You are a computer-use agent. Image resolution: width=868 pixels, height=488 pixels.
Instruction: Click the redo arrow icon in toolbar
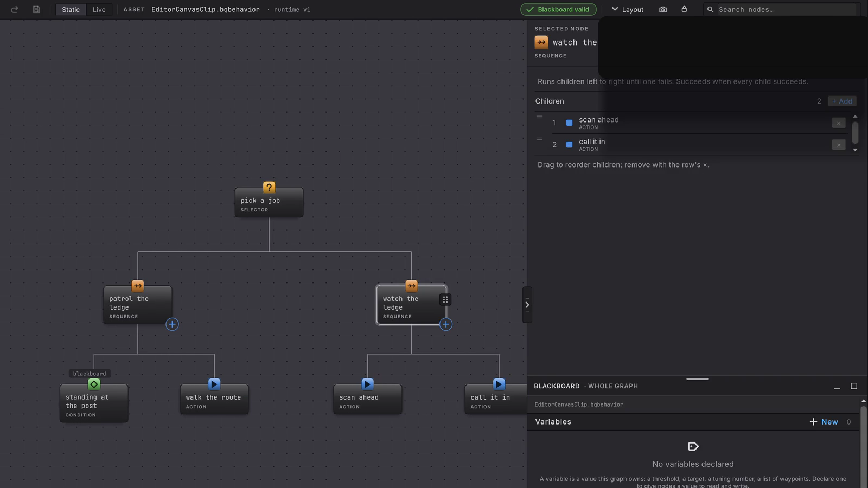click(15, 9)
